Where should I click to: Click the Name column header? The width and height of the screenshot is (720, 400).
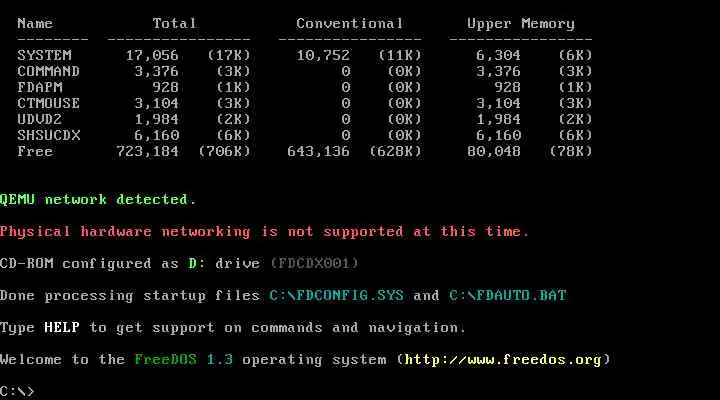click(x=35, y=23)
